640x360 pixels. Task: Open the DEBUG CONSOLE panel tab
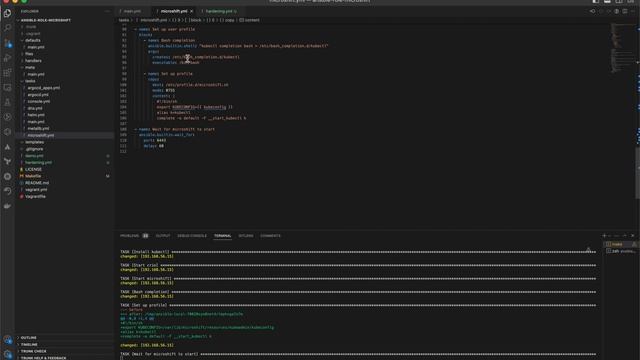tap(192, 236)
